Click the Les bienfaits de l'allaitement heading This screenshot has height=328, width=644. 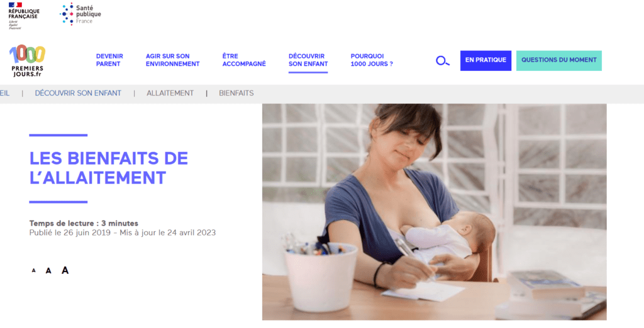tap(108, 168)
